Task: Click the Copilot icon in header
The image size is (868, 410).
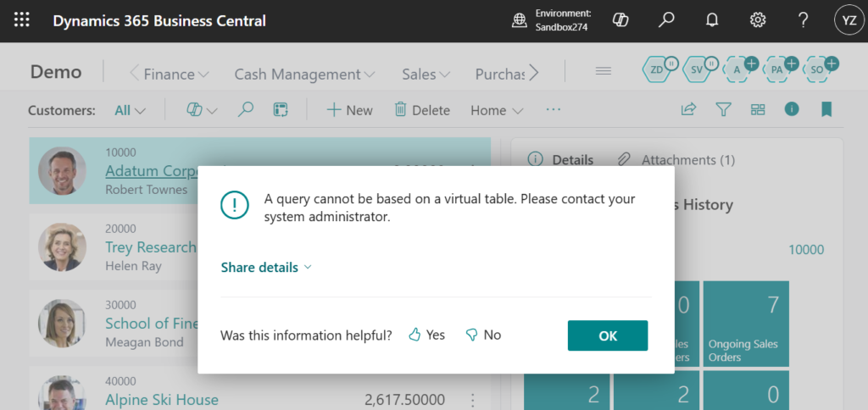Action: [620, 20]
